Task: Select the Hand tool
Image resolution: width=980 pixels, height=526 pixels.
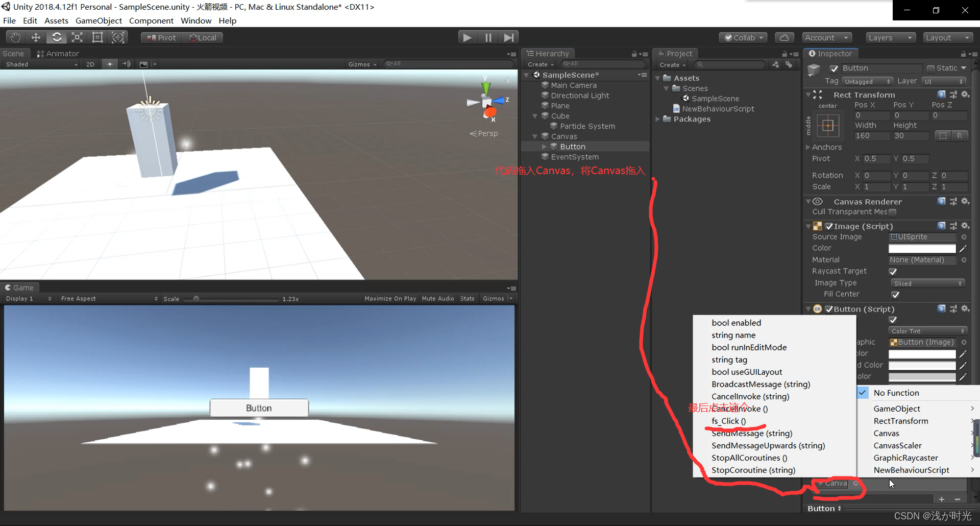Action: pyautogui.click(x=16, y=37)
